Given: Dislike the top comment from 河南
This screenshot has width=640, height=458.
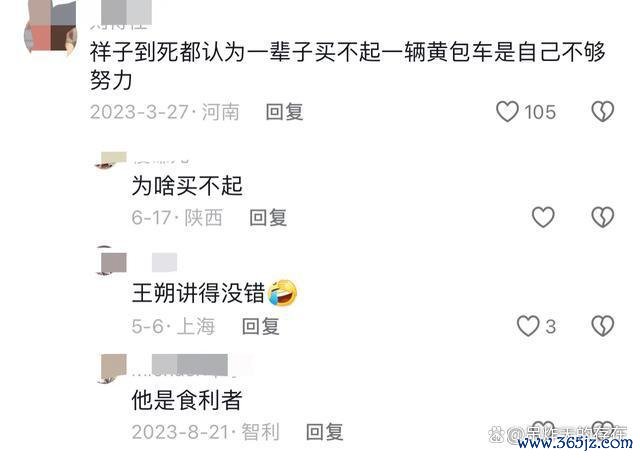Looking at the screenshot, I should coord(603,111).
